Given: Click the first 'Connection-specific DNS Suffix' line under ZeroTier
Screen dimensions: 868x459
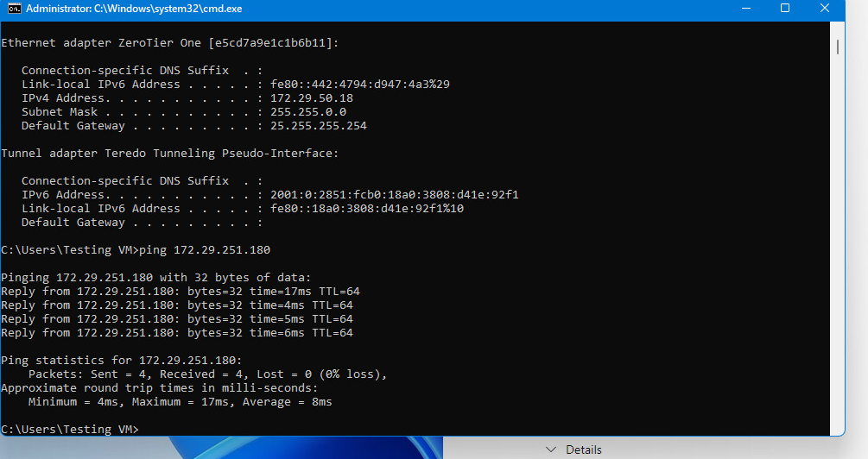Looking at the screenshot, I should [143, 70].
